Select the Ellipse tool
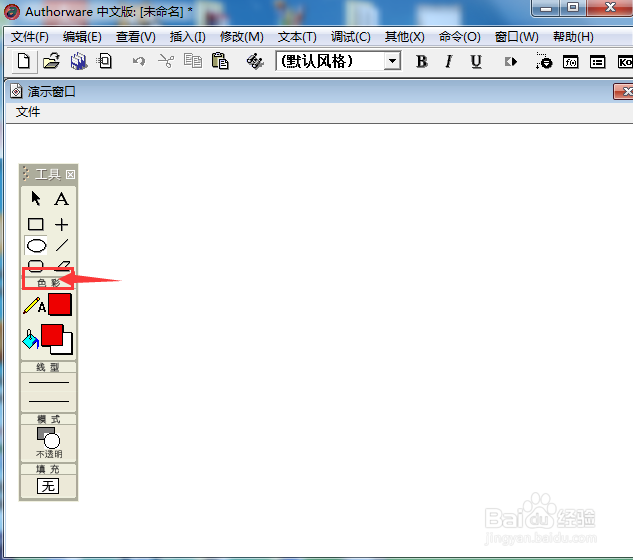Screen dimensions: 633x560 point(36,245)
